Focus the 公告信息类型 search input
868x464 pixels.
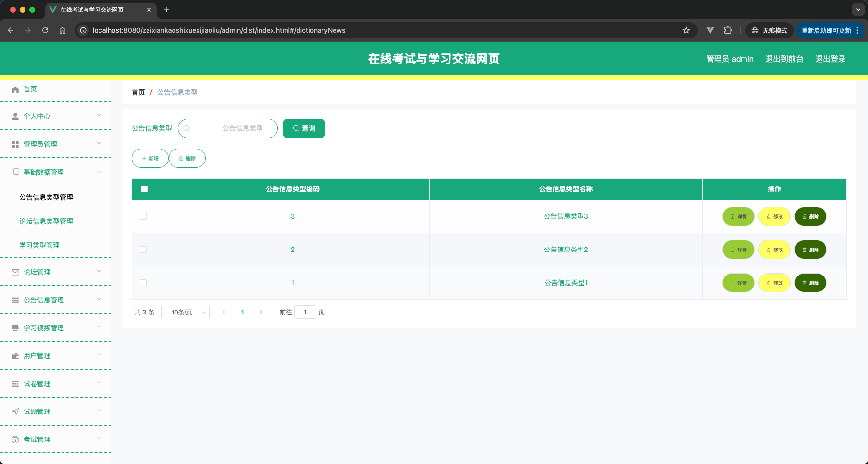[x=228, y=128]
